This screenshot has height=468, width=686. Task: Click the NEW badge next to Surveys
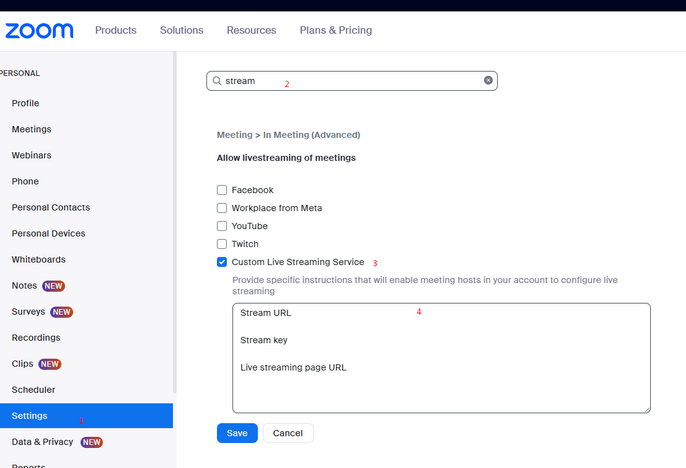[x=62, y=312]
